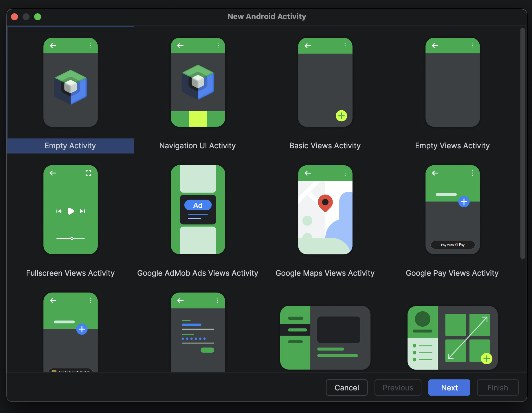Select the login form template thumbnail
532x413 pixels.
point(198,332)
